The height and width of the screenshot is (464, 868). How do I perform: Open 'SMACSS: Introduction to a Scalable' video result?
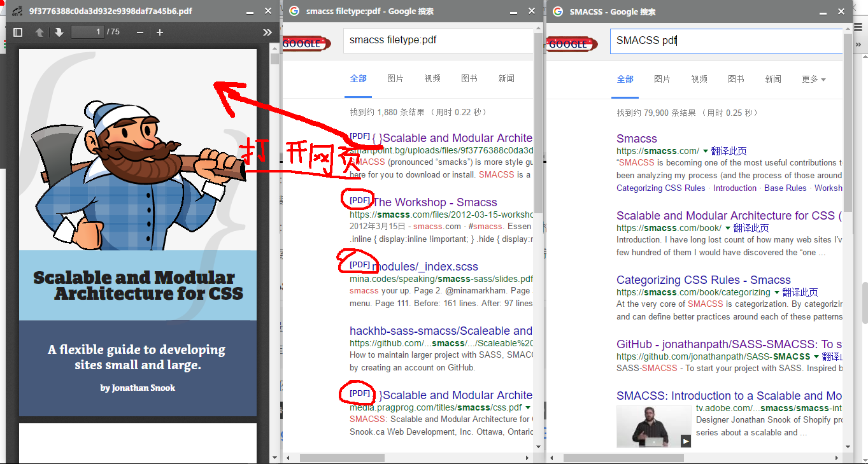(x=729, y=396)
